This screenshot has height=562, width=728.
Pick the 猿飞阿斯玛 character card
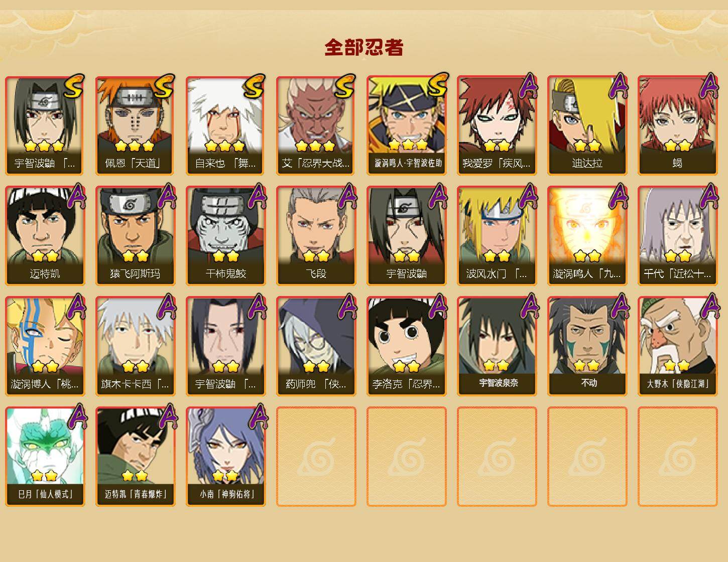click(135, 236)
